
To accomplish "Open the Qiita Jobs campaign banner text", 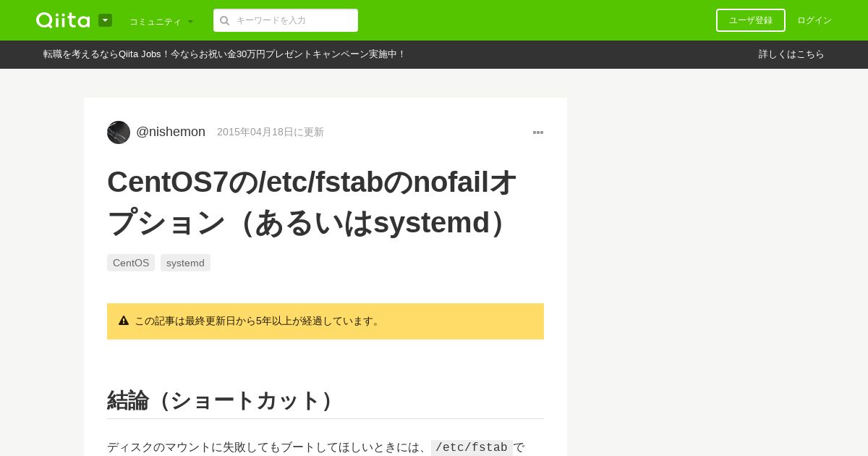I will click(x=224, y=54).
